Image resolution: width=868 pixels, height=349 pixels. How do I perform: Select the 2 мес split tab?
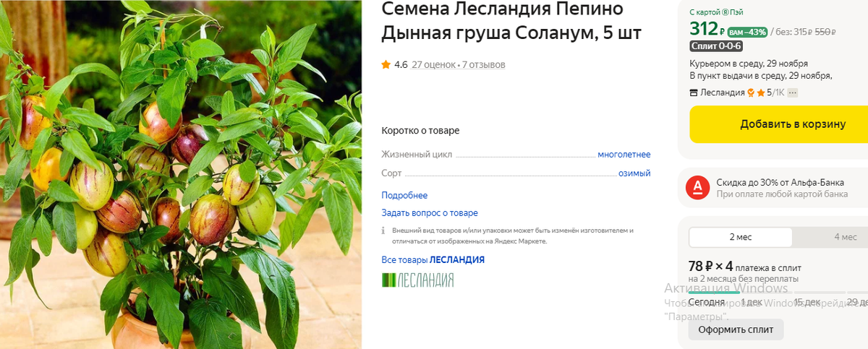pos(741,237)
